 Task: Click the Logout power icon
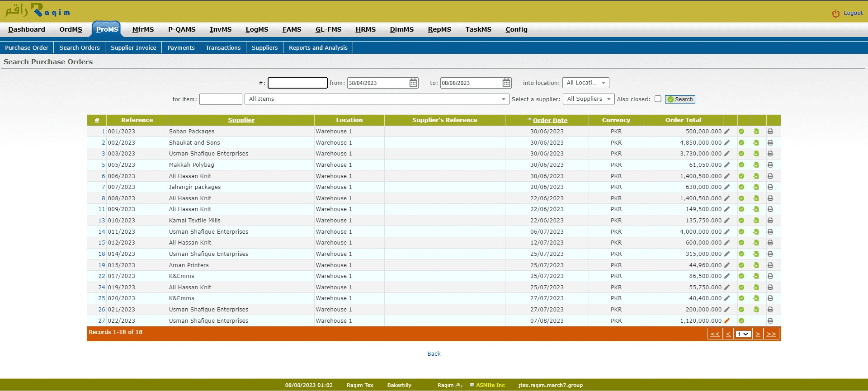(835, 14)
